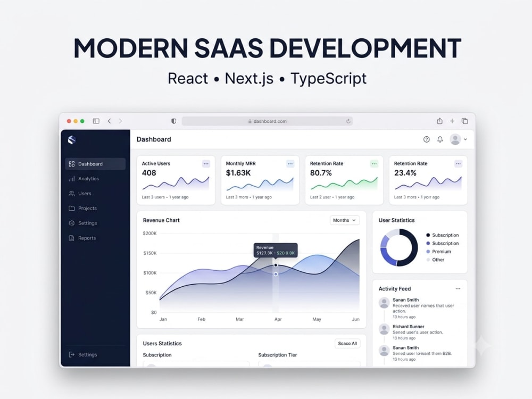Click the Users people icon
This screenshot has width=532, height=399.
click(72, 194)
